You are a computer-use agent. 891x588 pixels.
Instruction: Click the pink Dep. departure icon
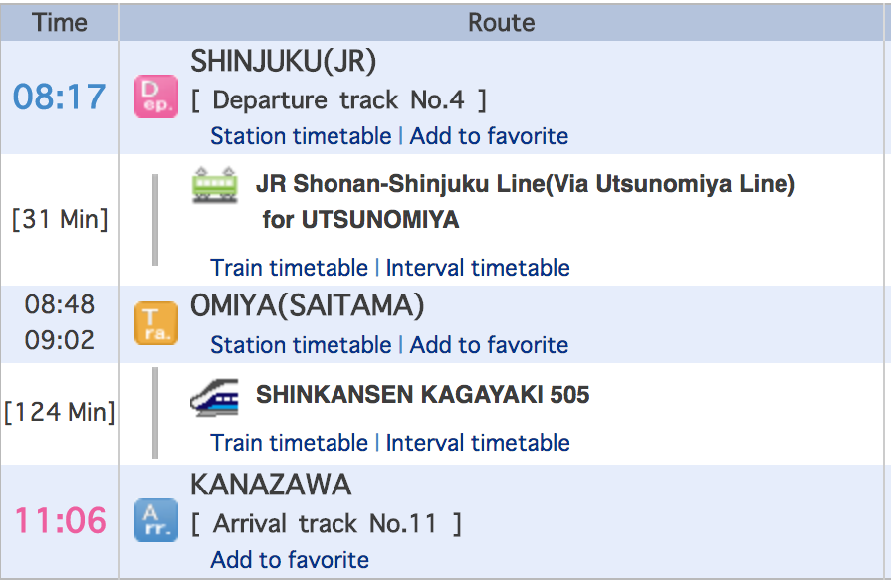click(x=155, y=97)
